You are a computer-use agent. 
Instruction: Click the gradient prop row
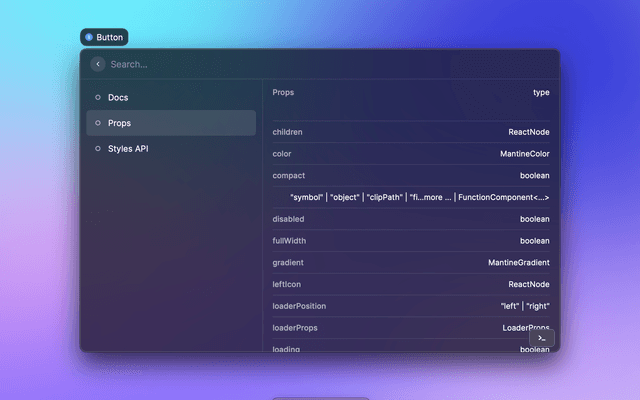pyautogui.click(x=410, y=262)
